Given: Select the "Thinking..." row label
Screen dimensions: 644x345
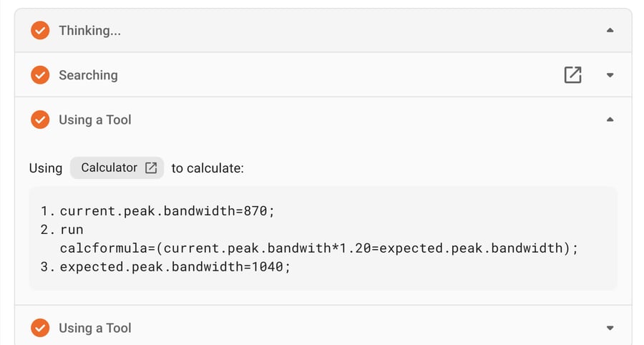Looking at the screenshot, I should click(x=89, y=30).
